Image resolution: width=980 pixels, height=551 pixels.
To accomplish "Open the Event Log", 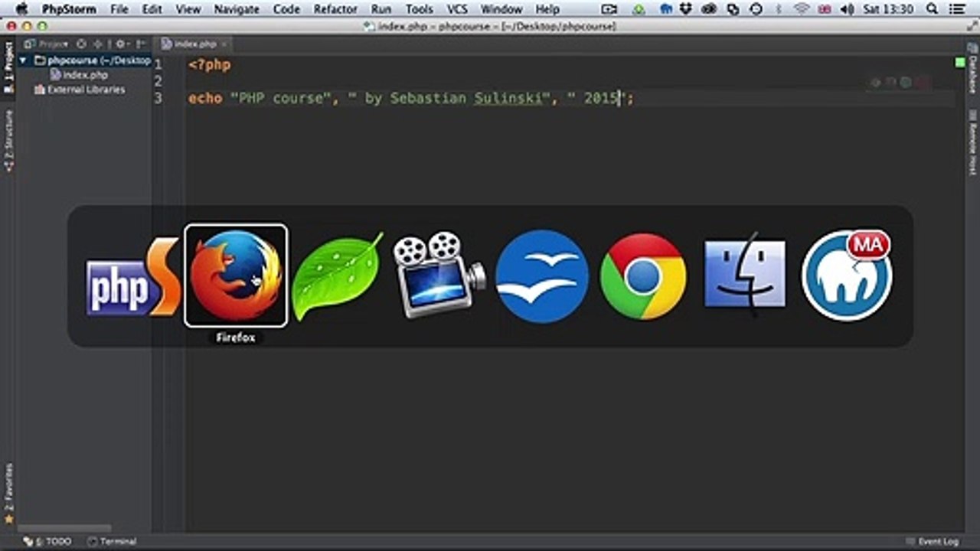I will (932, 542).
